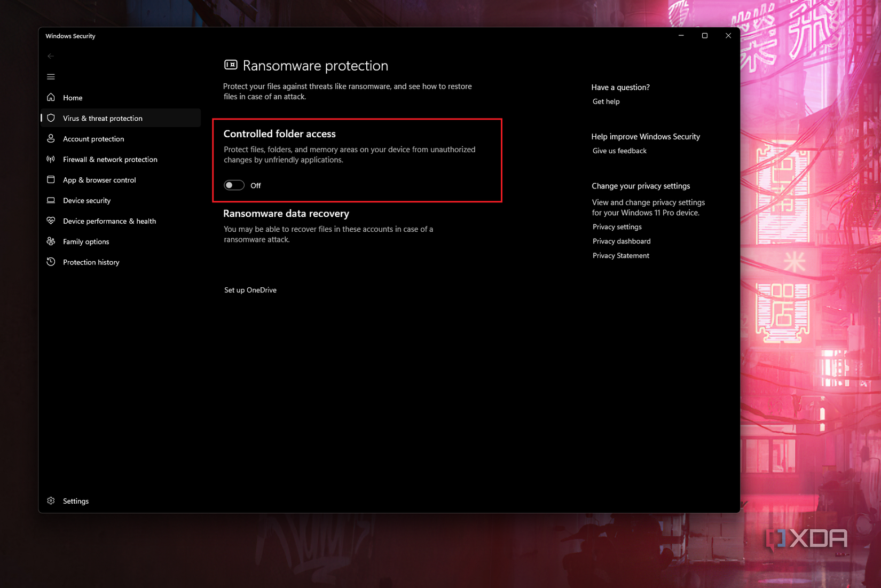The image size is (881, 588).
Task: Click the 'Have a question?' heading
Action: 620,87
